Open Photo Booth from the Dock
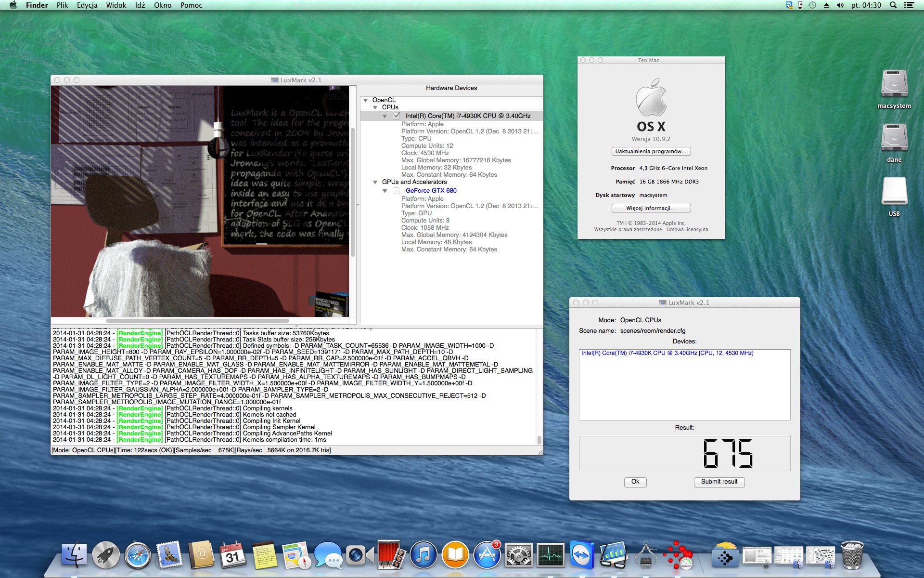This screenshot has height=578, width=924. [392, 555]
